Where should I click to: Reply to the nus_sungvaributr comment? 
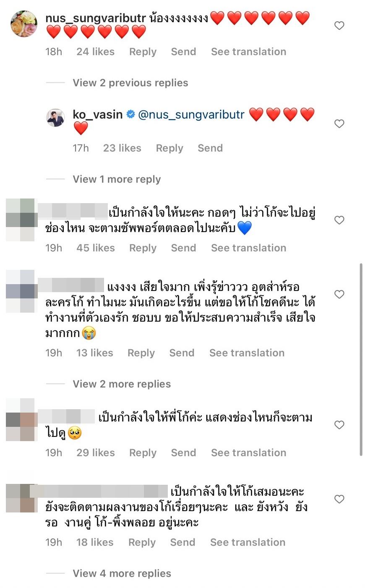[x=143, y=52]
